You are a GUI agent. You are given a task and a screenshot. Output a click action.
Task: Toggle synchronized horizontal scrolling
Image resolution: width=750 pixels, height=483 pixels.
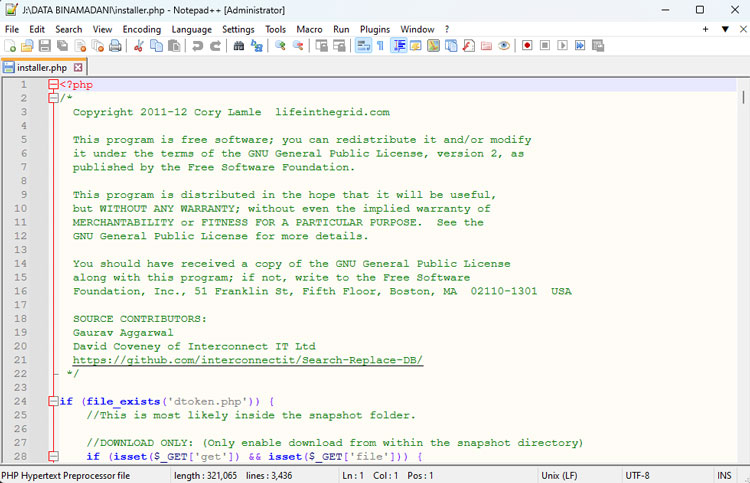(x=339, y=46)
